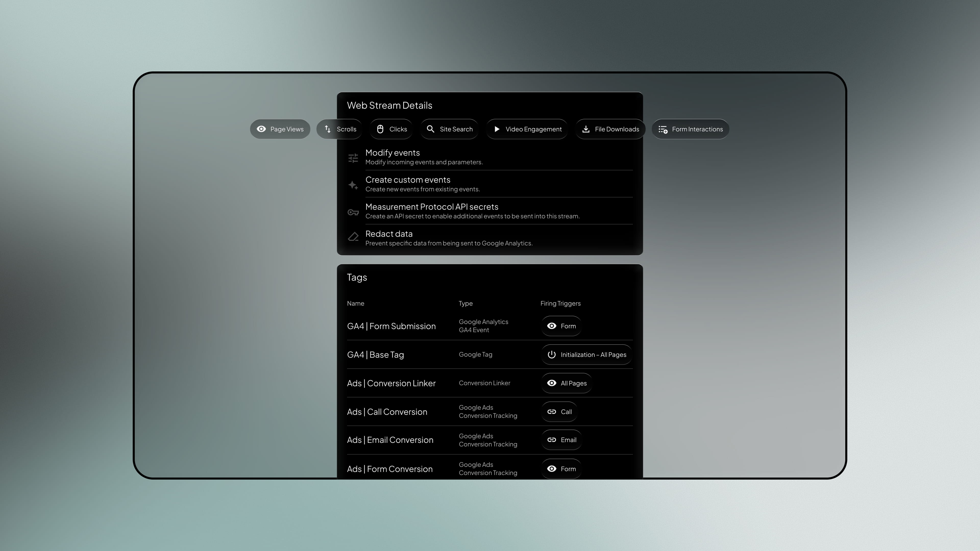Select the File Downloads label
Viewport: 980px width, 551px height.
617,129
